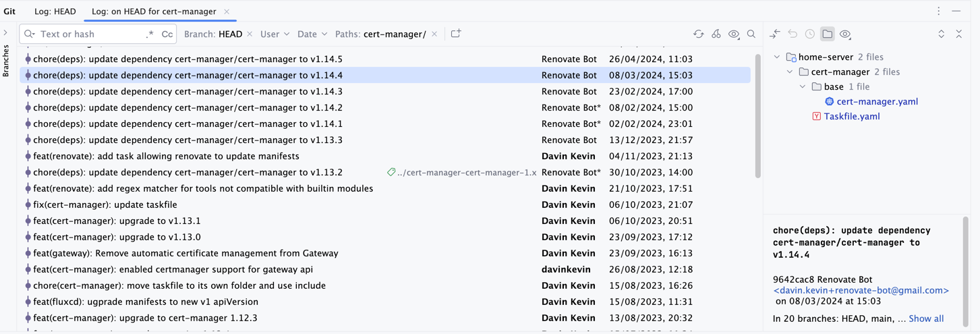Click the Show Diff arrows icon
The image size is (980, 334).
775,34
